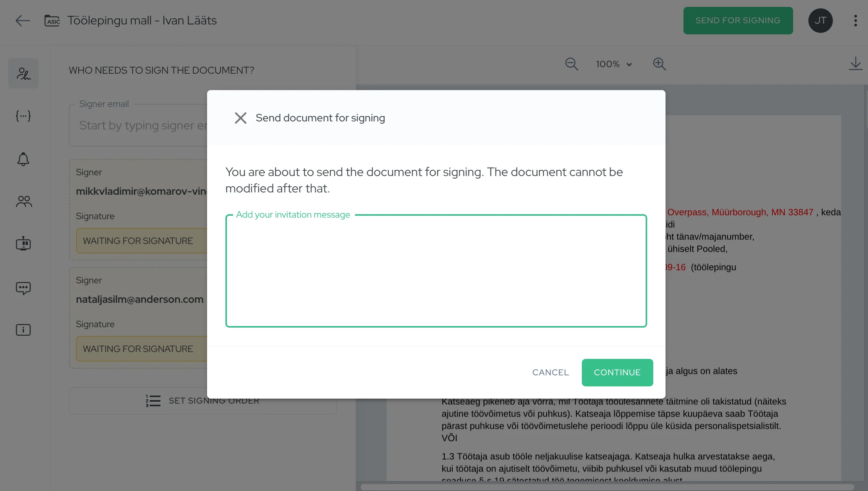Zoom in on the document preview
Screen dimensions: 868x491
(x=659, y=64)
